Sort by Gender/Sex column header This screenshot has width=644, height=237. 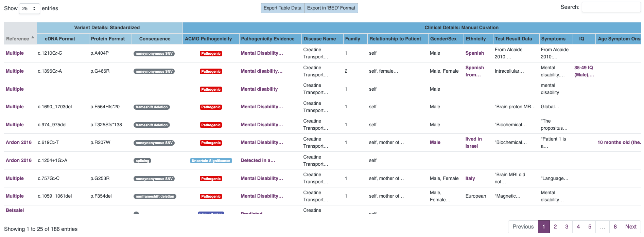[446, 39]
